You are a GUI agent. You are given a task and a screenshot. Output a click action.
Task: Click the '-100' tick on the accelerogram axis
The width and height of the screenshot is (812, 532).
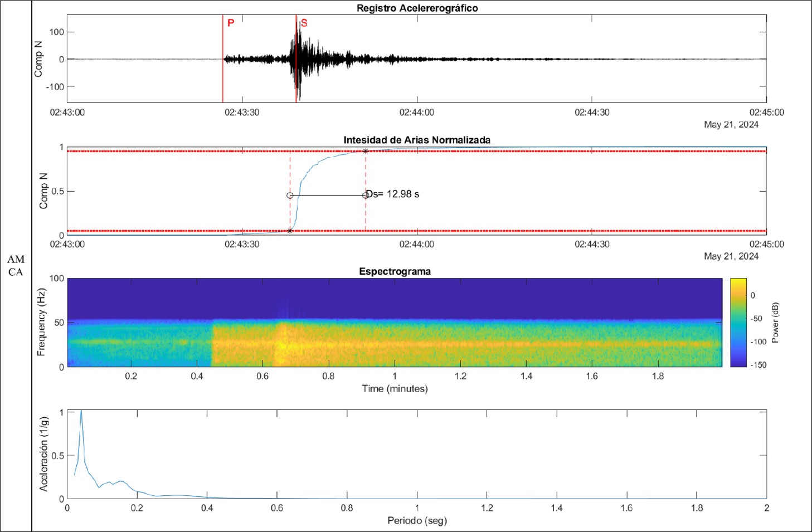point(55,86)
